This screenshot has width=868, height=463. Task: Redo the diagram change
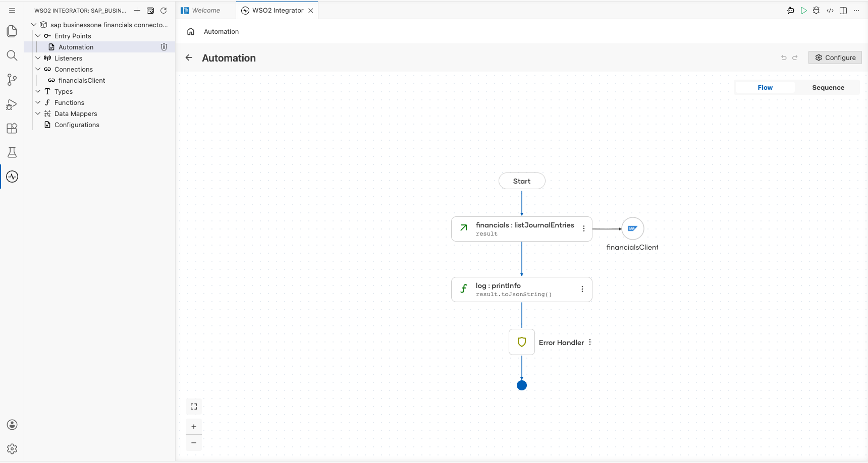795,57
